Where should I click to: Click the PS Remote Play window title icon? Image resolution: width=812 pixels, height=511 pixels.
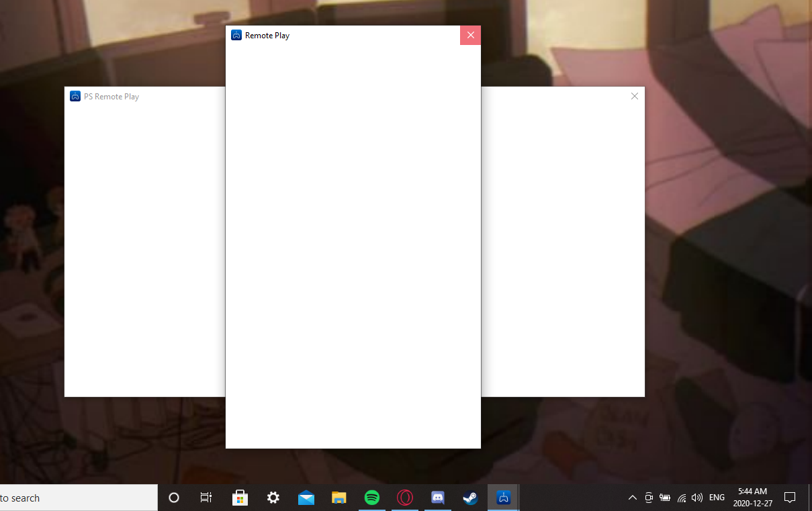tap(75, 96)
